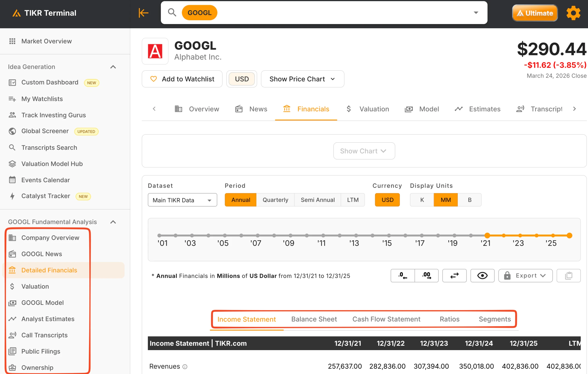Switch display units to B
This screenshot has width=588, height=374.
[x=469, y=200]
